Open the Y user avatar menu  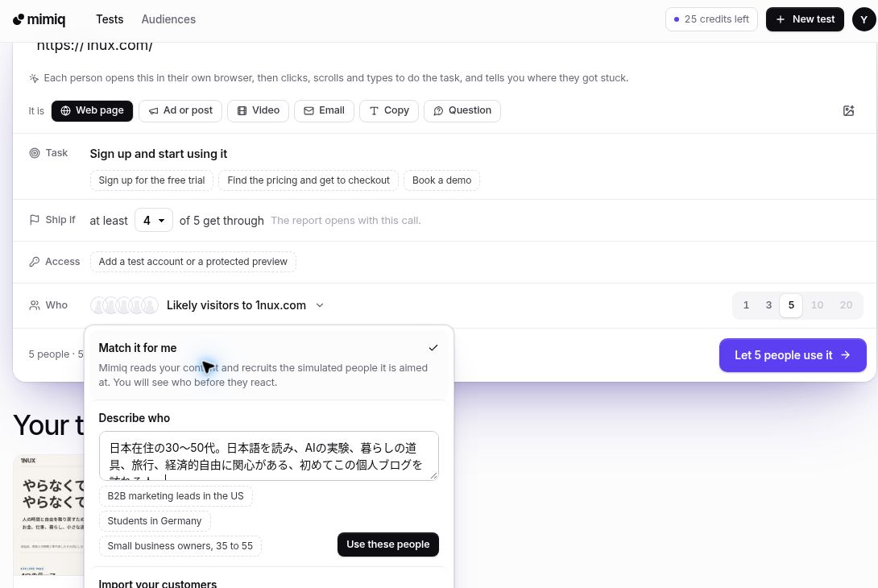pyautogui.click(x=864, y=19)
